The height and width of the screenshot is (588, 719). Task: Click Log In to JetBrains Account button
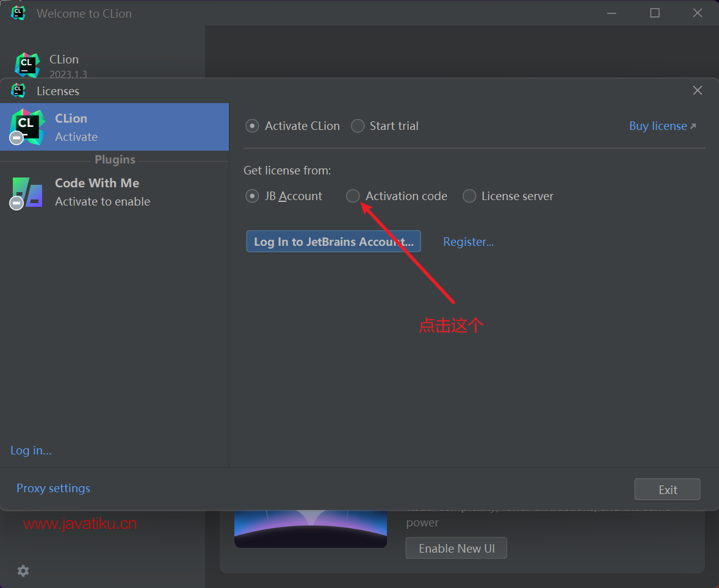click(x=333, y=242)
